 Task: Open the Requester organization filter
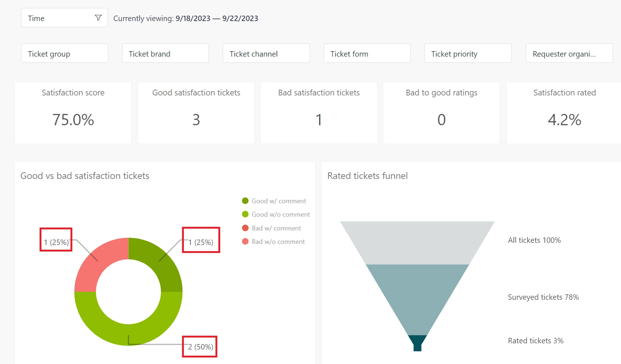click(x=569, y=53)
